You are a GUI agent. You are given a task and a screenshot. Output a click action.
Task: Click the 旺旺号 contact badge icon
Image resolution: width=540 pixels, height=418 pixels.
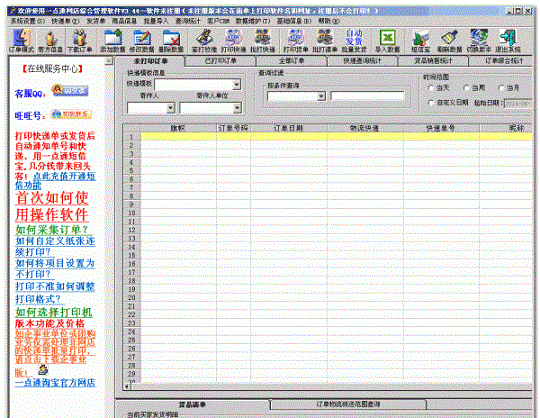pos(71,114)
